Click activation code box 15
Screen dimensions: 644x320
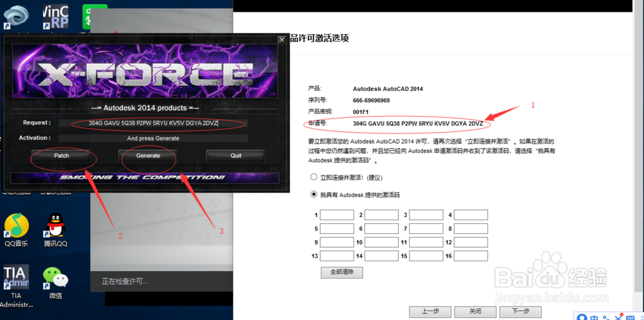tap(426, 256)
